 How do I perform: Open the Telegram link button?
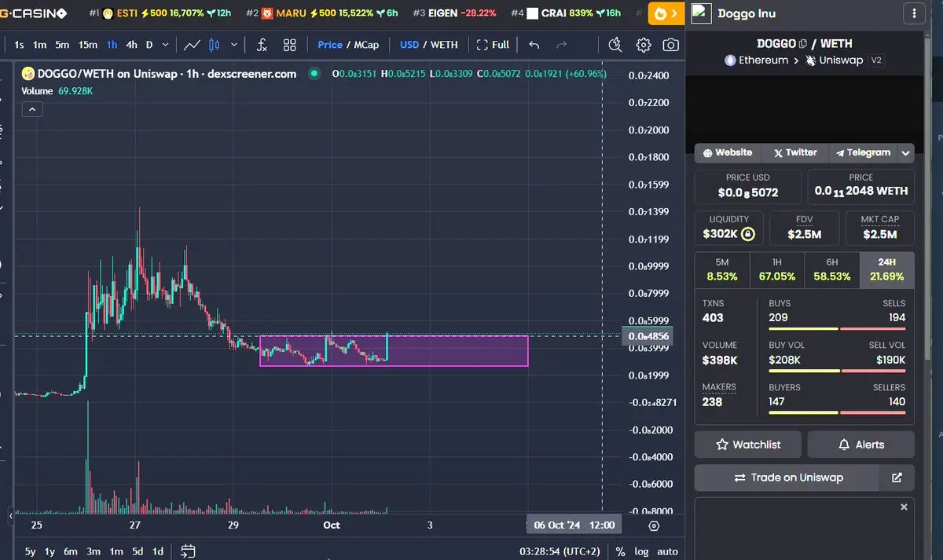coord(864,153)
